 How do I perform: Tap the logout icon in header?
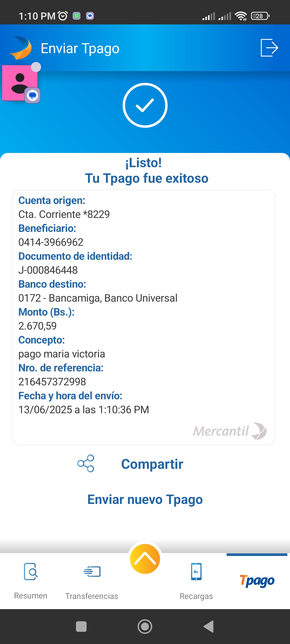[x=269, y=48]
